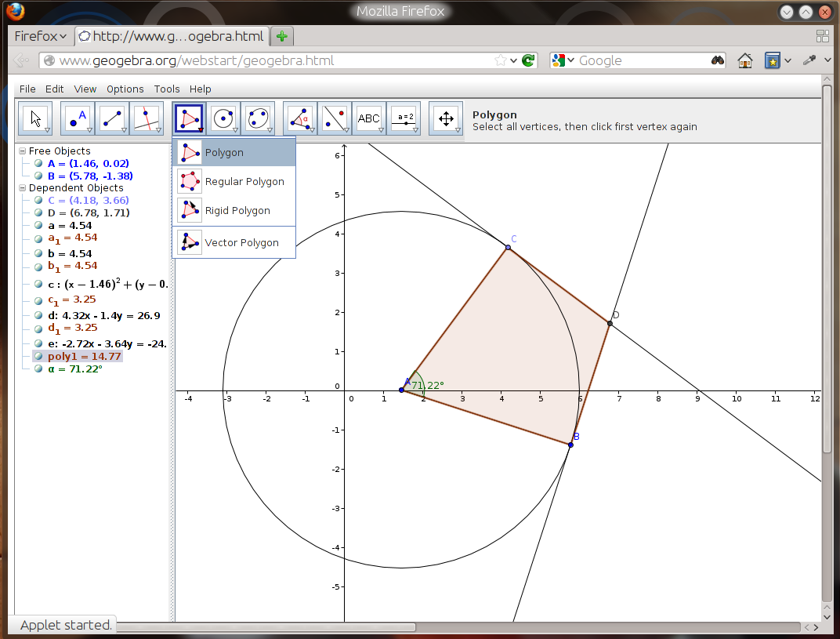Select the Perpendicular Line tool
Viewport: 840px width, 639px height.
click(147, 118)
